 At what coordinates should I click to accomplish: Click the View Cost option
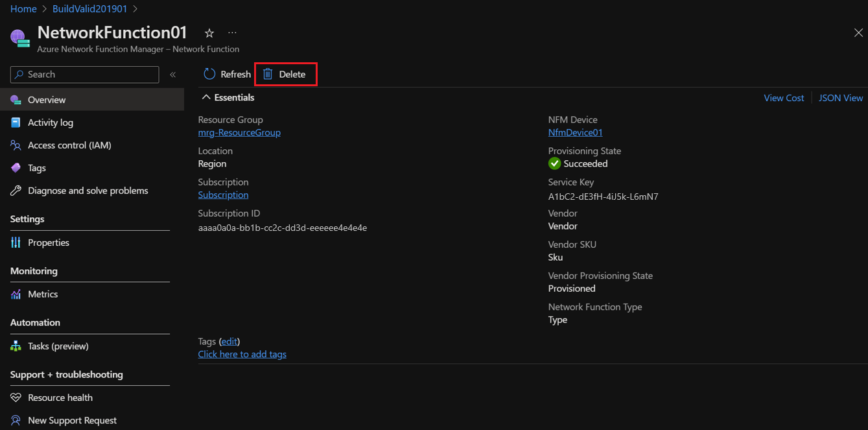pos(783,97)
